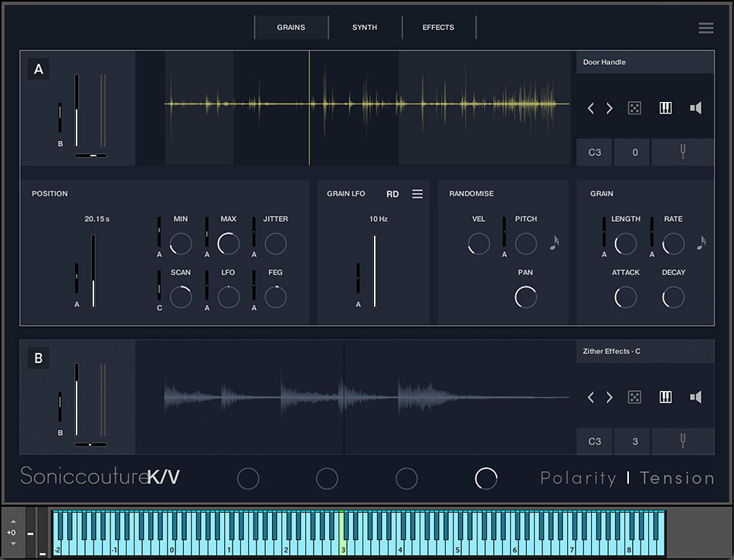
Task: Toggle the note sync icon beside Randomise Pitch
Action: coord(553,243)
